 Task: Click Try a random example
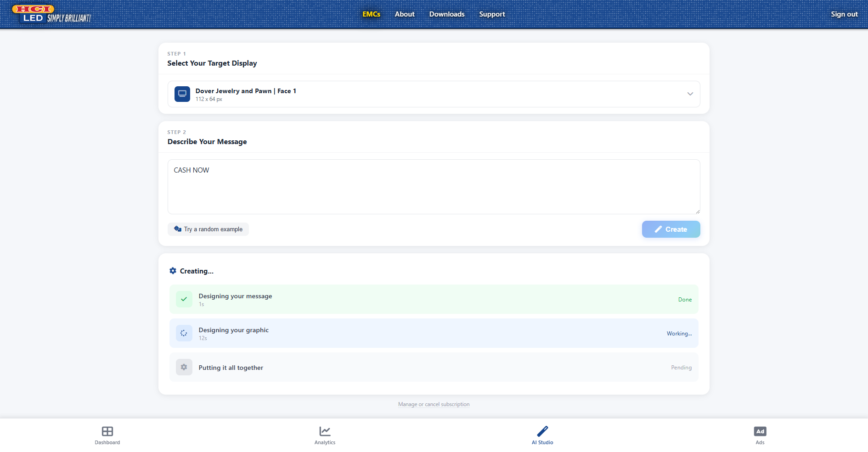[209, 229]
